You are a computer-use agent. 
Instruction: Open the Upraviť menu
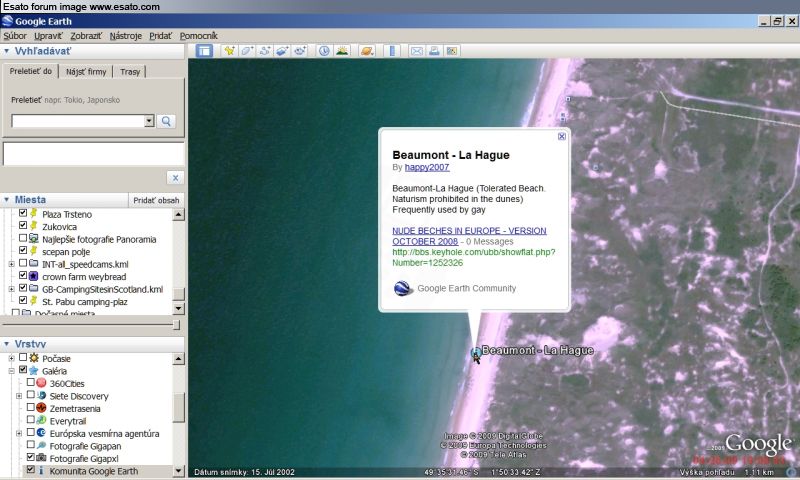48,36
